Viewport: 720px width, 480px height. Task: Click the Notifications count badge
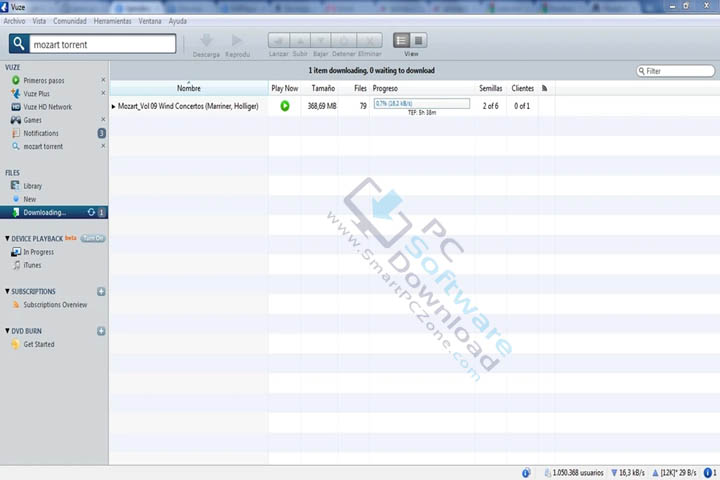(101, 133)
